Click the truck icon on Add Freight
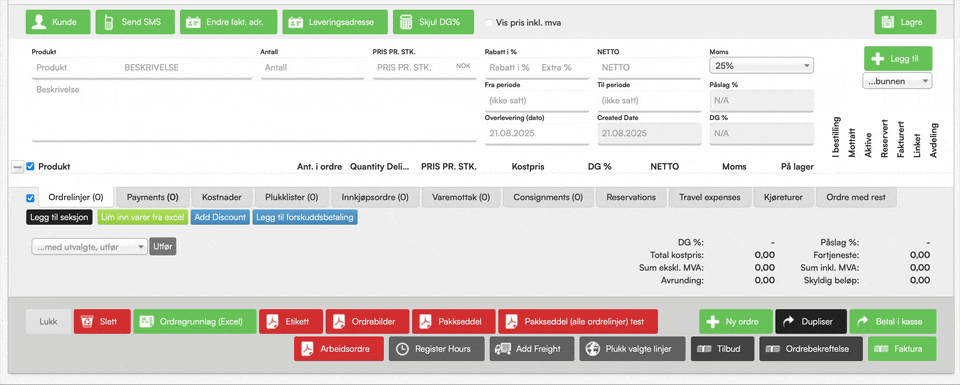 pyautogui.click(x=503, y=349)
